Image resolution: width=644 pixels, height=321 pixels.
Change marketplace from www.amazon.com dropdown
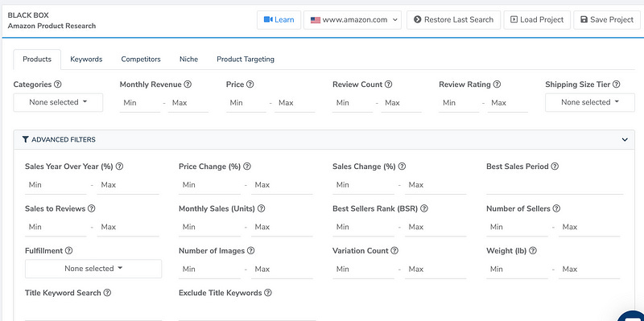point(353,19)
